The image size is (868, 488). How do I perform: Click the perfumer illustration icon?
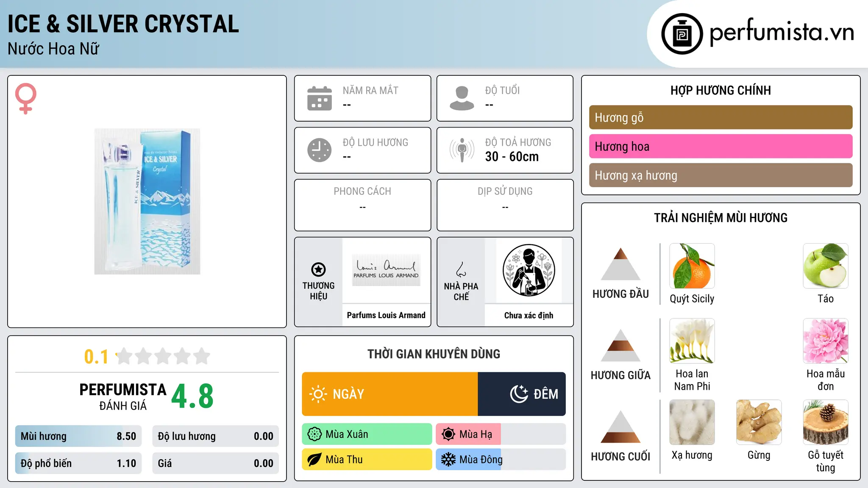pyautogui.click(x=529, y=270)
